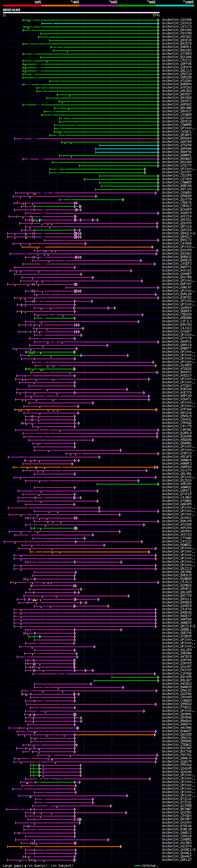Select the UniRef100_Q10ST9 label
The image size is (197, 868).
pos(177,200)
